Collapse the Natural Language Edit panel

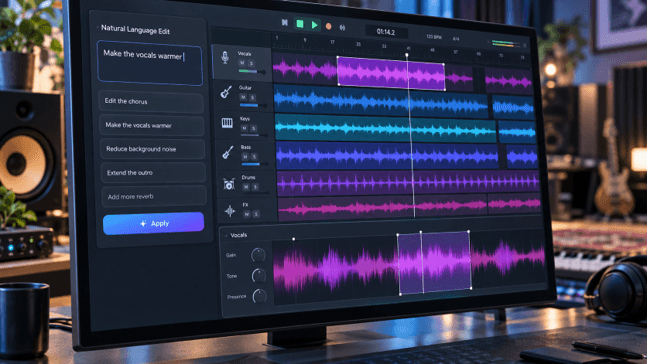pos(98,28)
